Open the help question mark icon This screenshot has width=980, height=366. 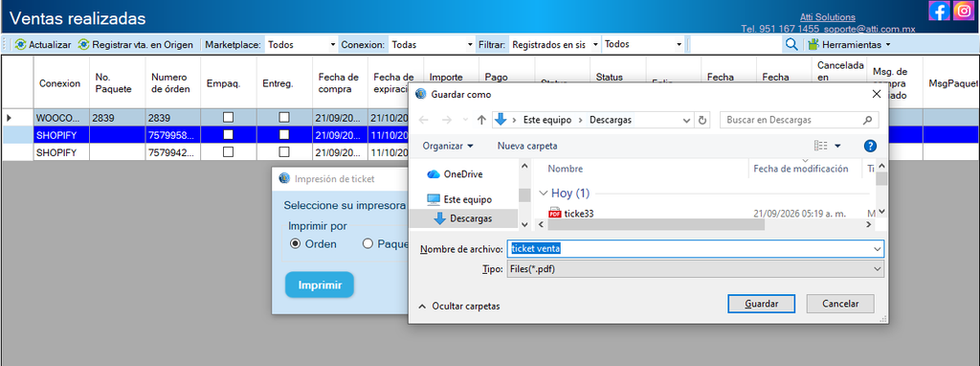(869, 146)
